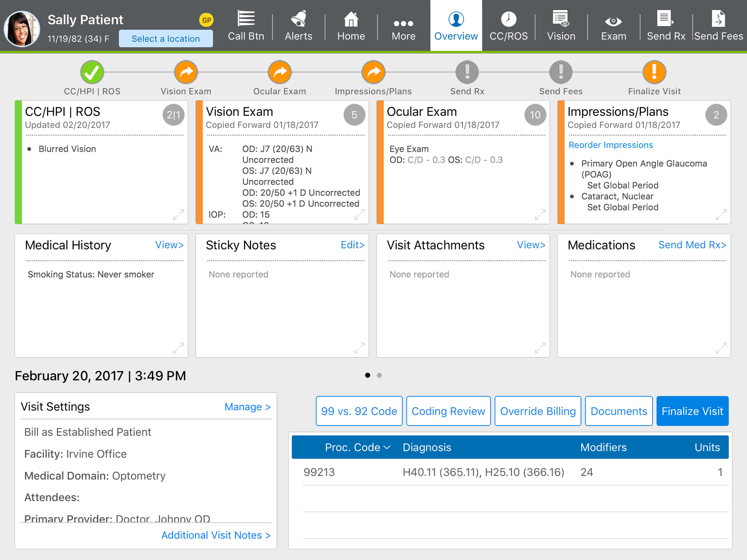Open the Alerts bell icon

point(299,19)
